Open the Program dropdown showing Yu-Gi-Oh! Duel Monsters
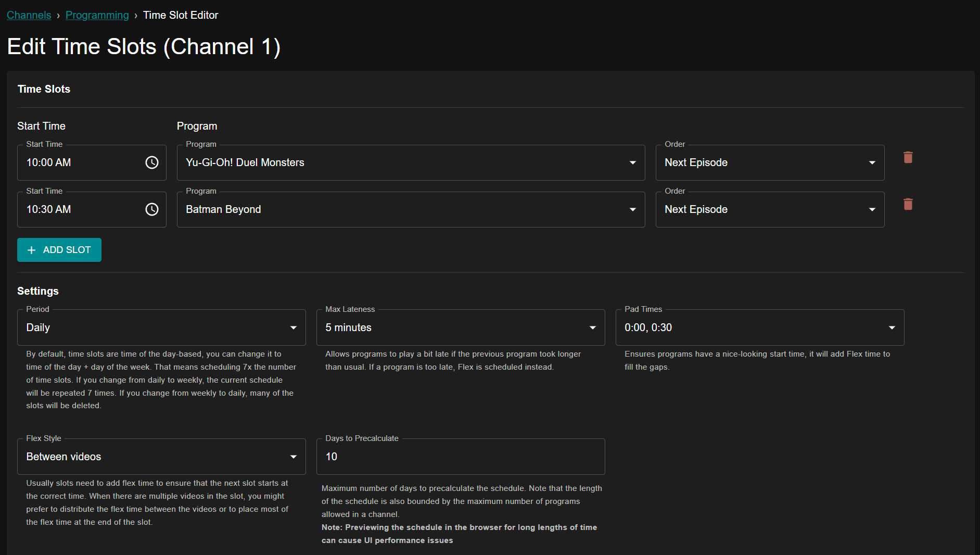Image resolution: width=980 pixels, height=555 pixels. click(632, 162)
